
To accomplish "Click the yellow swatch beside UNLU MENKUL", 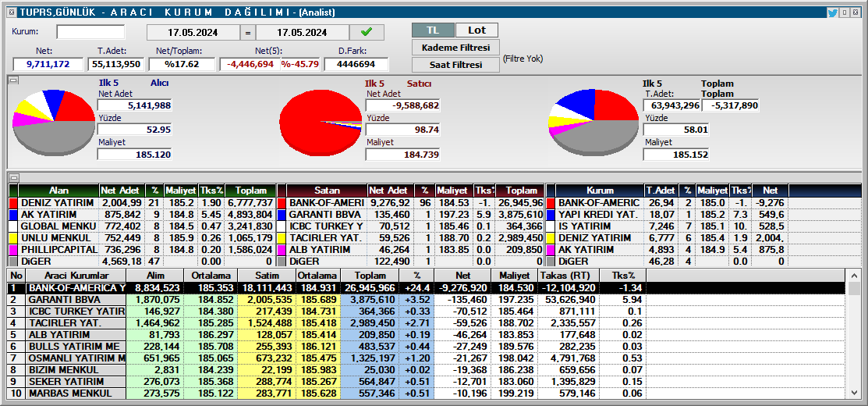I will click(x=13, y=237).
